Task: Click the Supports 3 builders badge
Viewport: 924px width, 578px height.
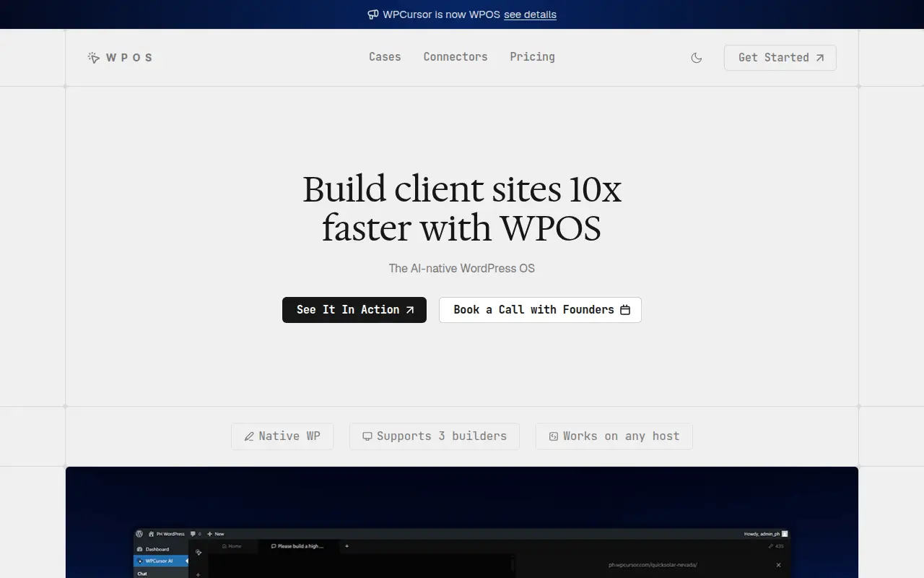Action: pyautogui.click(x=435, y=436)
